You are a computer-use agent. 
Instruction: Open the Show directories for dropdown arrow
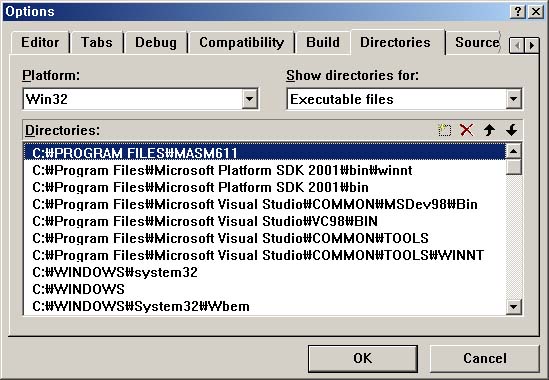[x=513, y=99]
